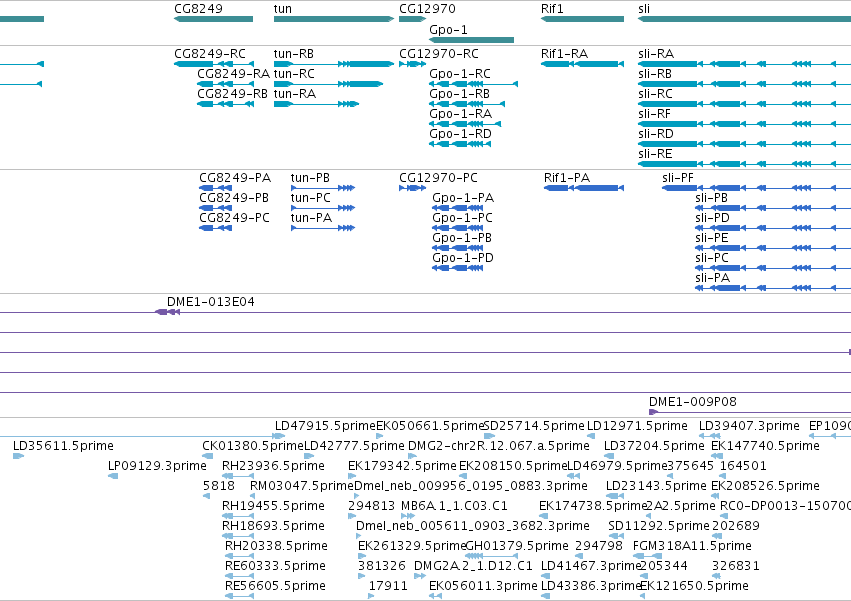Viewport: 851px width, 601px height.
Task: Click the sli-RC transcript label
Action: pos(655,94)
